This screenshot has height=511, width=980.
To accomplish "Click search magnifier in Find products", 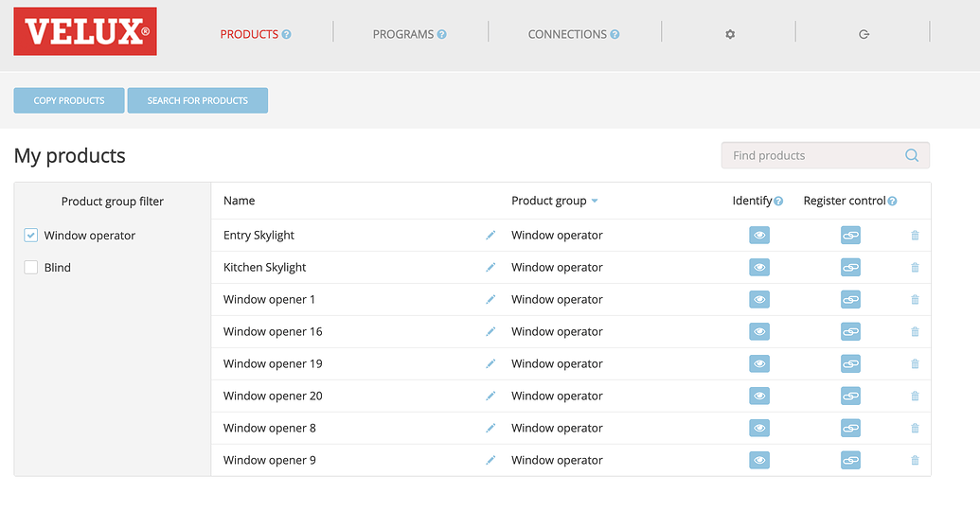I will click(912, 155).
